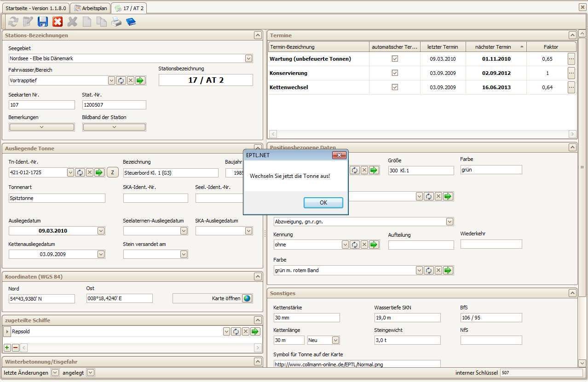Viewport: 588px width, 382px height.
Task: Expand the Winterbetonnung/Eisgefahr section
Action: point(258,362)
